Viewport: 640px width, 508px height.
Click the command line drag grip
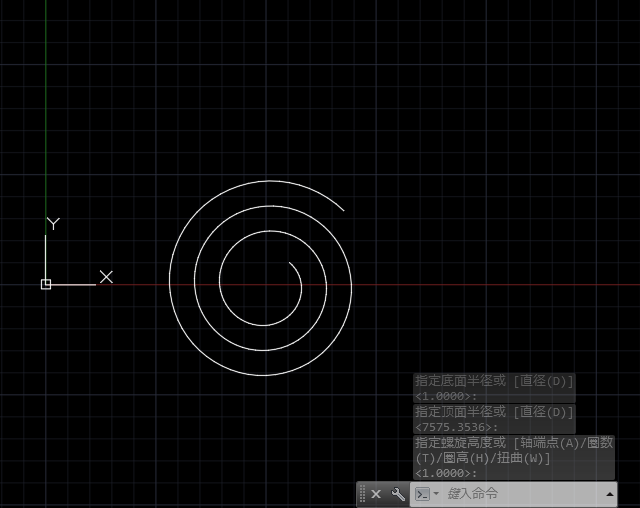pyautogui.click(x=362, y=494)
